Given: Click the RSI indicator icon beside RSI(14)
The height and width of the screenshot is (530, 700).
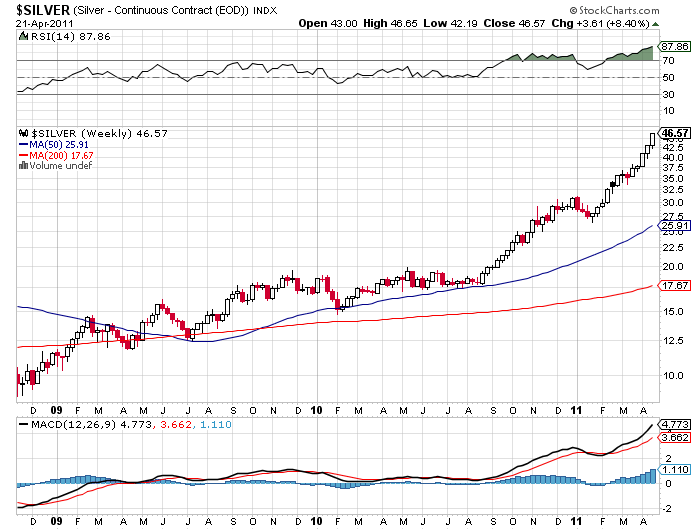Looking at the screenshot, I should (x=23, y=36).
